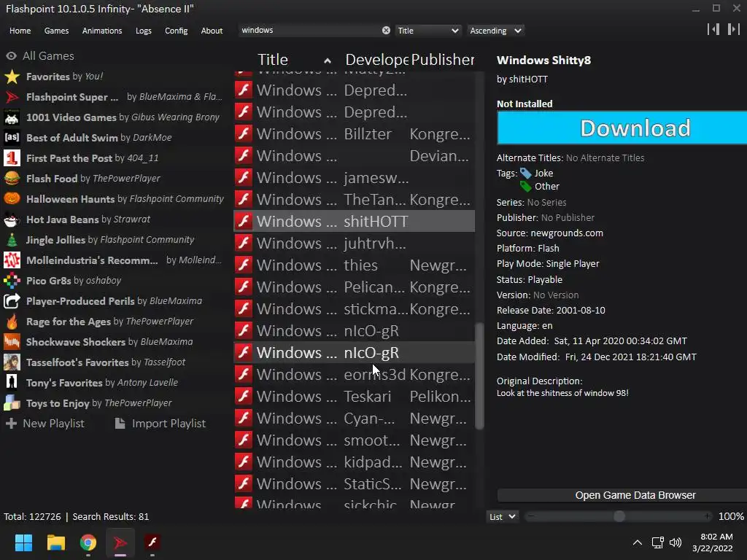Open the Games tab
The height and width of the screenshot is (560, 747).
click(56, 31)
